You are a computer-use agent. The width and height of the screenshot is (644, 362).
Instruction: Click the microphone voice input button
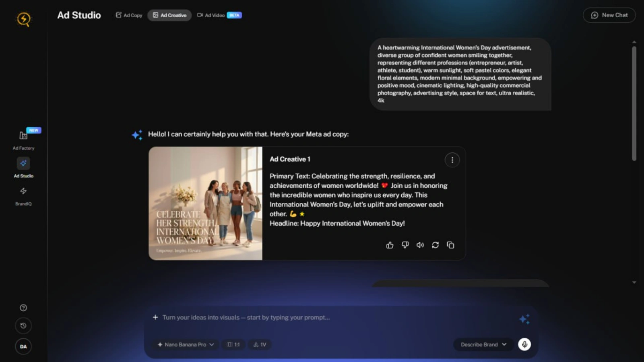(x=524, y=344)
